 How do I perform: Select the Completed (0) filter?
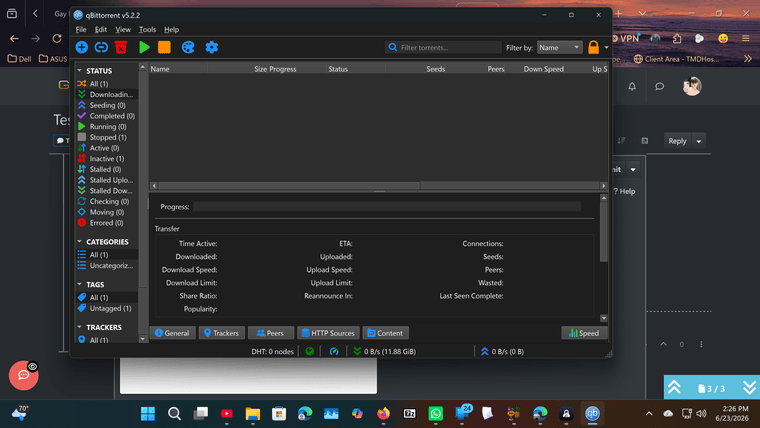tap(107, 115)
